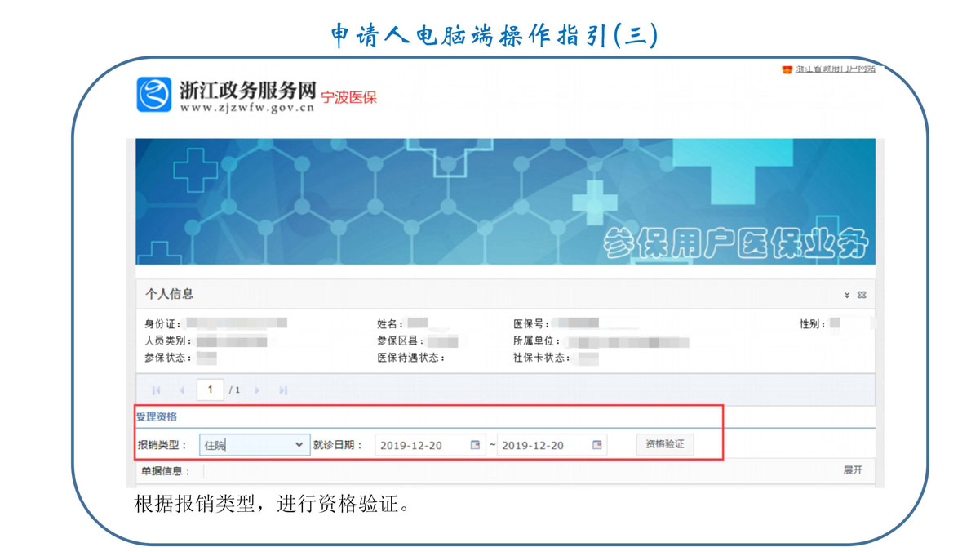The width and height of the screenshot is (980, 552).
Task: Open the 报销类型 dropdown showing 住院
Action: tap(255, 445)
